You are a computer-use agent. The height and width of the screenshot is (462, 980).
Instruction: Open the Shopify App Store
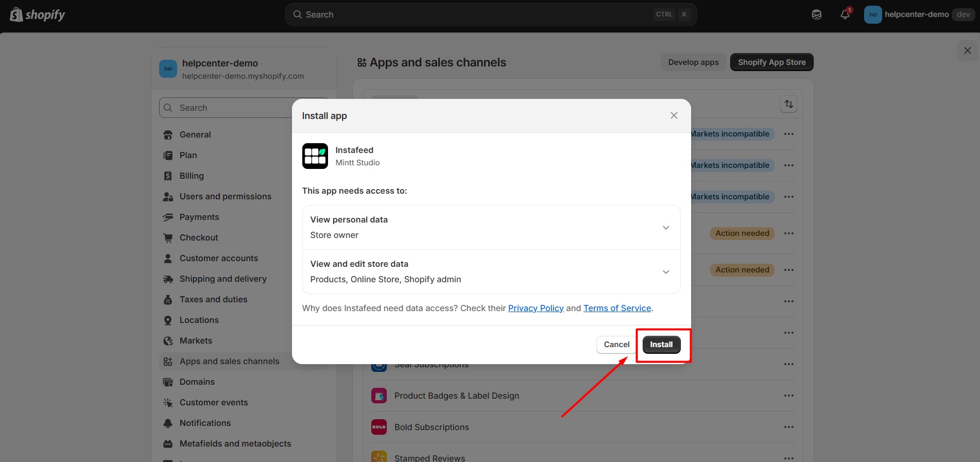(771, 62)
